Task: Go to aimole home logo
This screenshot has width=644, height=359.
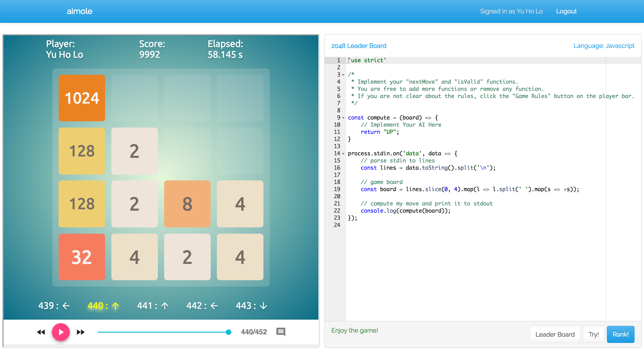Action: pyautogui.click(x=80, y=11)
